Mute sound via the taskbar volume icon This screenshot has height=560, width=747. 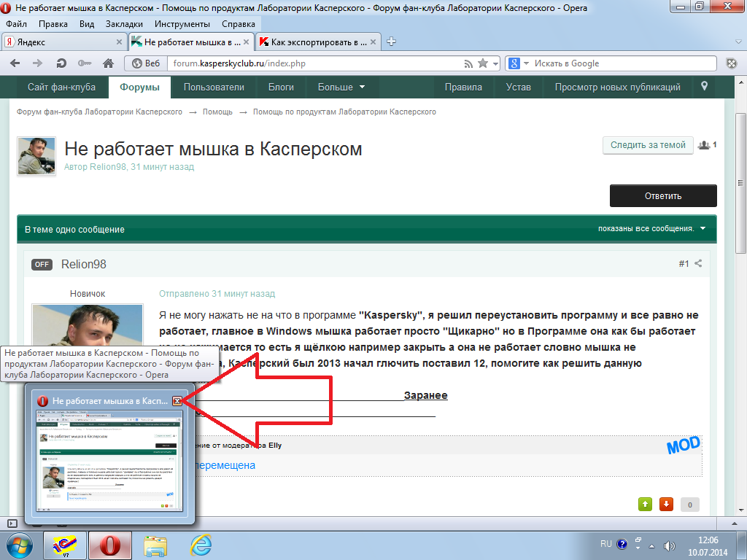(x=670, y=545)
